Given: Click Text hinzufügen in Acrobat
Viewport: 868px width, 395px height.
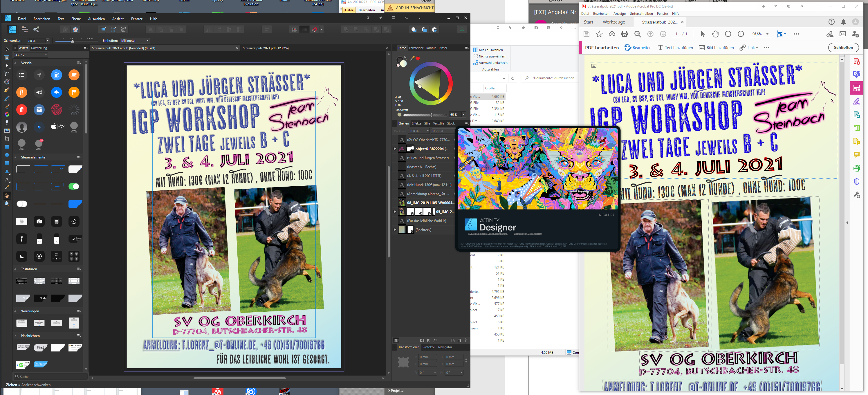Looking at the screenshot, I should point(675,48).
